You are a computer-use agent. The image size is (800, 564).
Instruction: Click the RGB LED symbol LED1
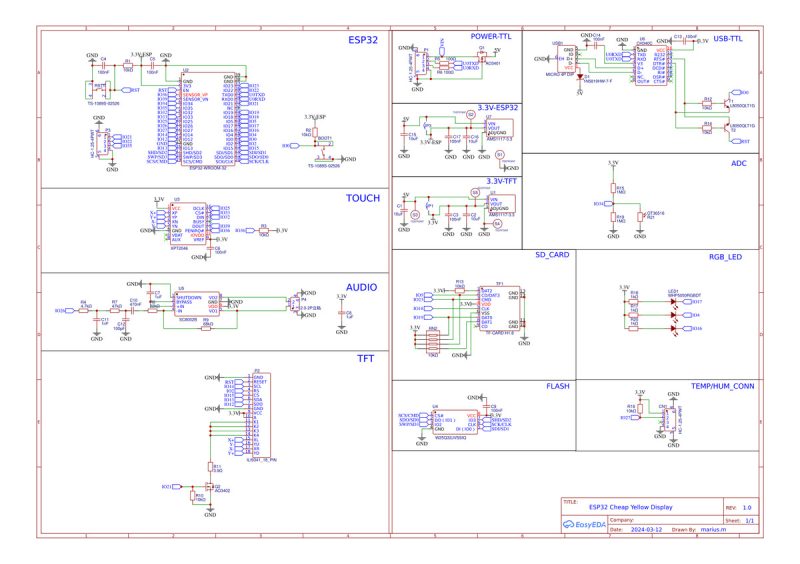coord(674,315)
